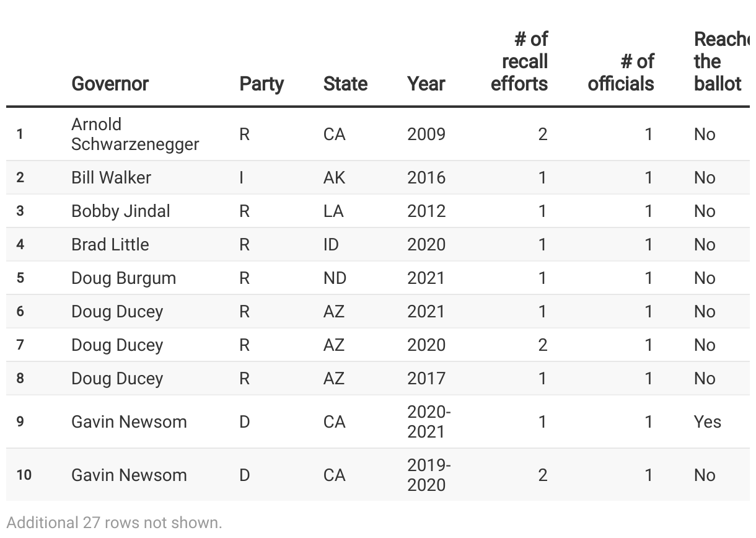Click the Party column header

(x=262, y=84)
